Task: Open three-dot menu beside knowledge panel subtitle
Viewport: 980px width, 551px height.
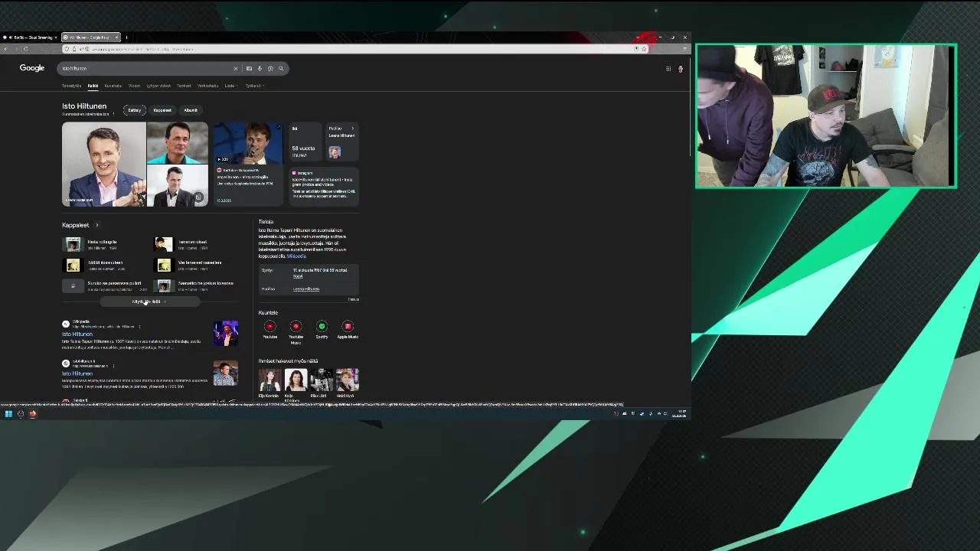Action: (x=113, y=114)
